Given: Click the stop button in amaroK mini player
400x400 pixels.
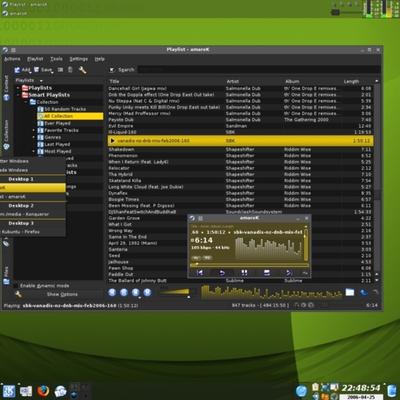Looking at the screenshot, I should [x=267, y=273].
